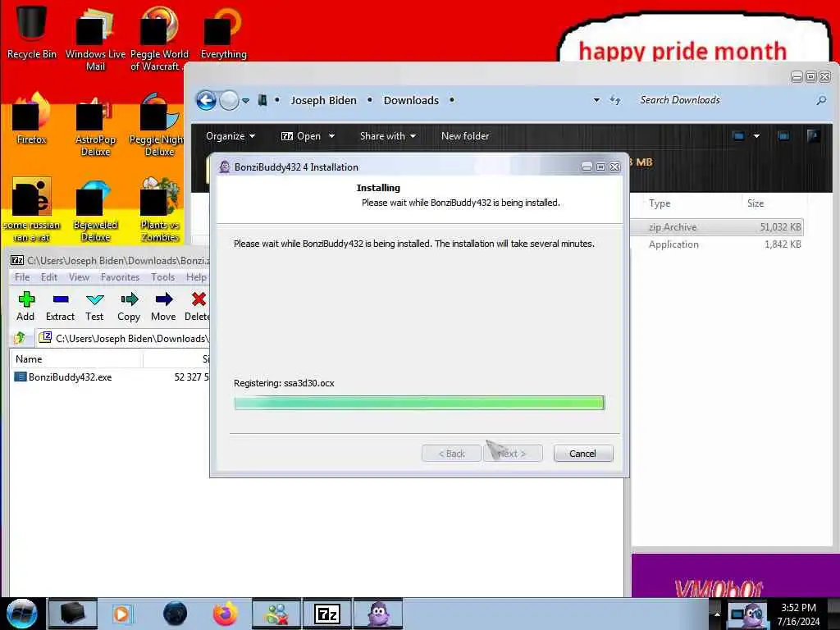Select the zip Archive file row
The height and width of the screenshot is (630, 840).
click(718, 227)
